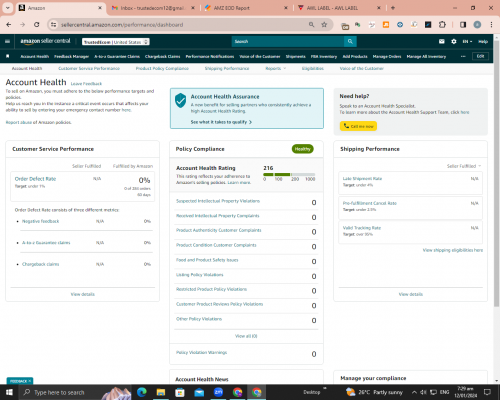Image resolution: width=500 pixels, height=400 pixels.
Task: Open Chrome profile avatar
Action: pos(477,25)
